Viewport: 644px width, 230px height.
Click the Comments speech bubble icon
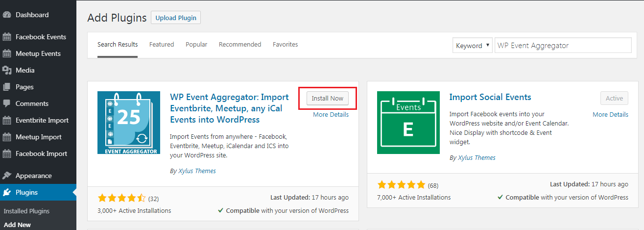[7, 103]
